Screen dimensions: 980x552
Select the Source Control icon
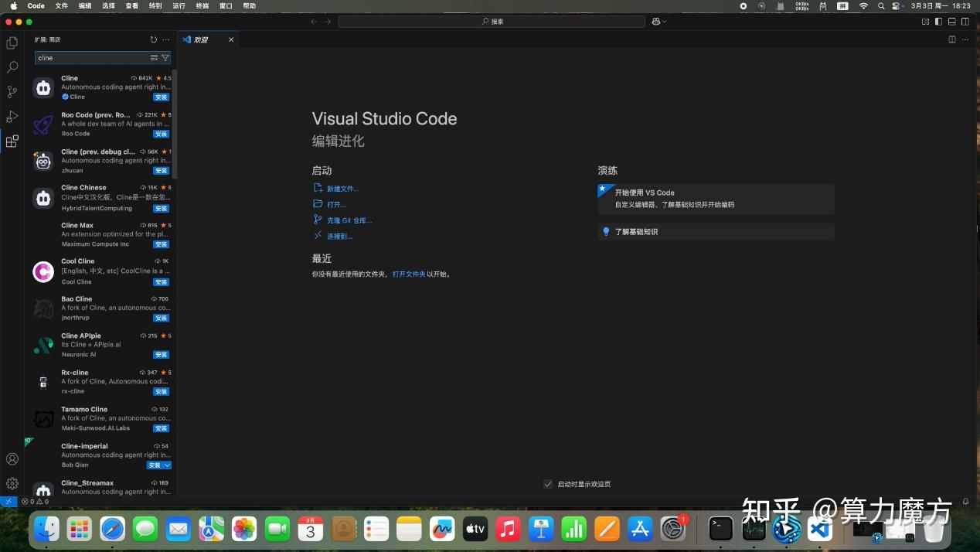click(12, 92)
